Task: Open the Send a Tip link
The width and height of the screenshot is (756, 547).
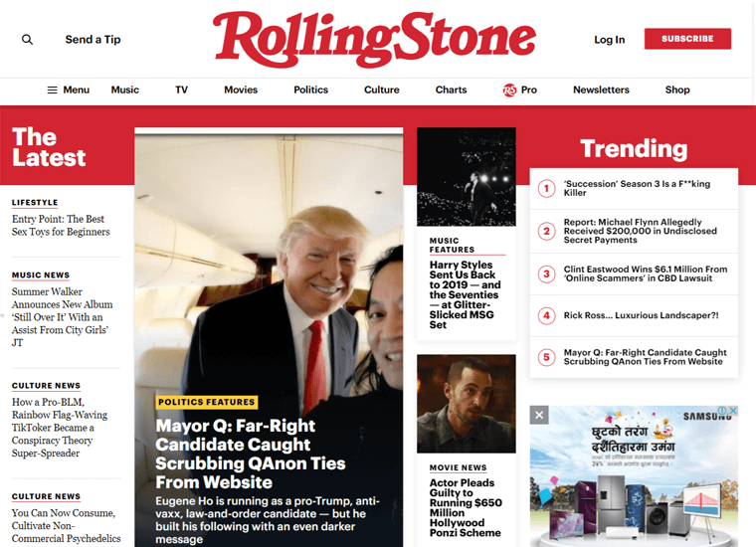Action: coord(94,40)
